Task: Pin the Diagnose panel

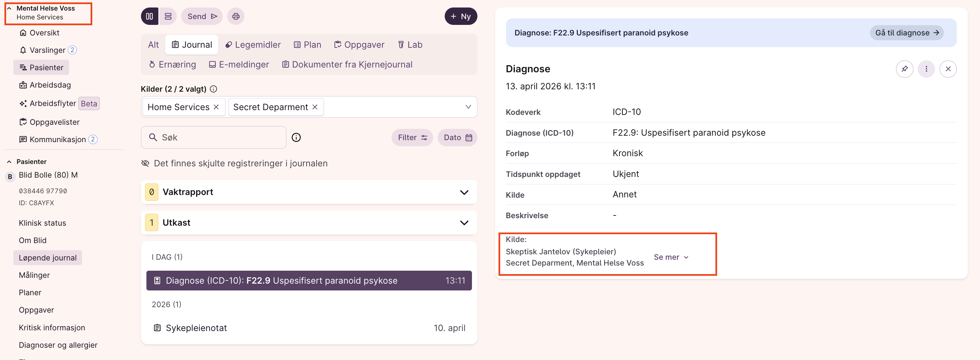Action: (x=904, y=69)
